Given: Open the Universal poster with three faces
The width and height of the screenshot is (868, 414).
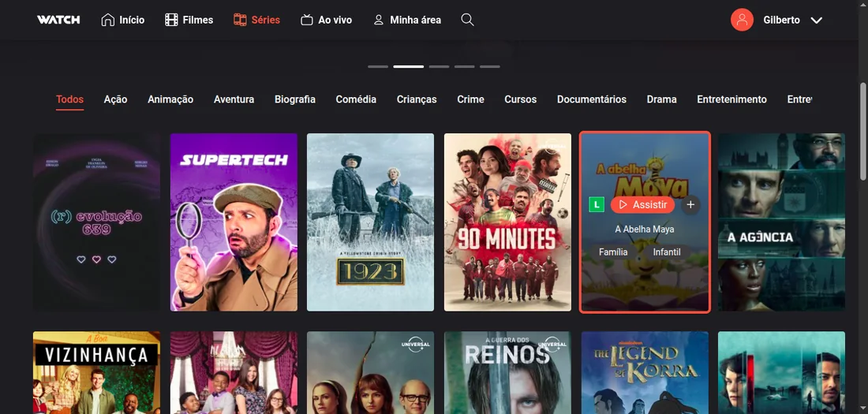Looking at the screenshot, I should (x=370, y=372).
